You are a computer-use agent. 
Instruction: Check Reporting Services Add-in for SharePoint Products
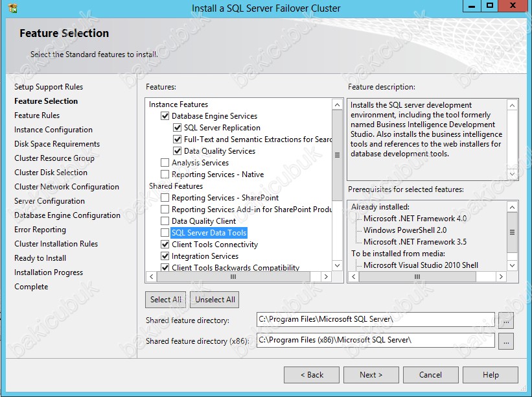point(165,209)
